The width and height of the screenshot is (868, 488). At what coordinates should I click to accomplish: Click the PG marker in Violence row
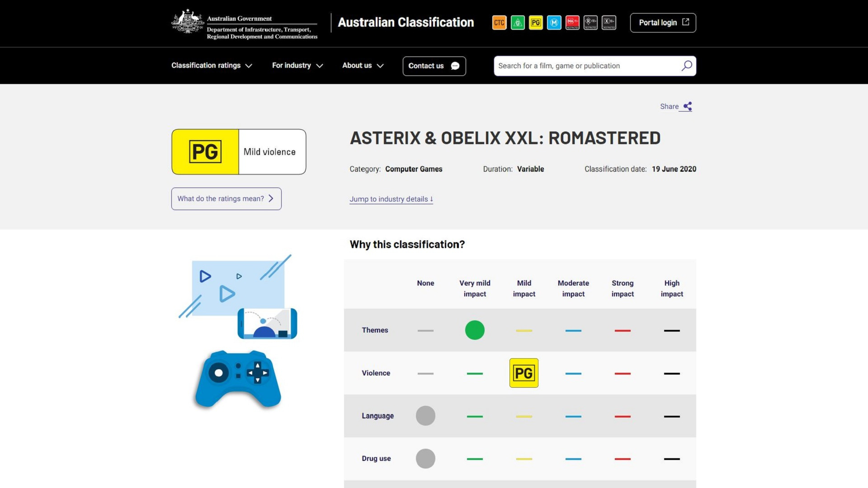point(524,373)
